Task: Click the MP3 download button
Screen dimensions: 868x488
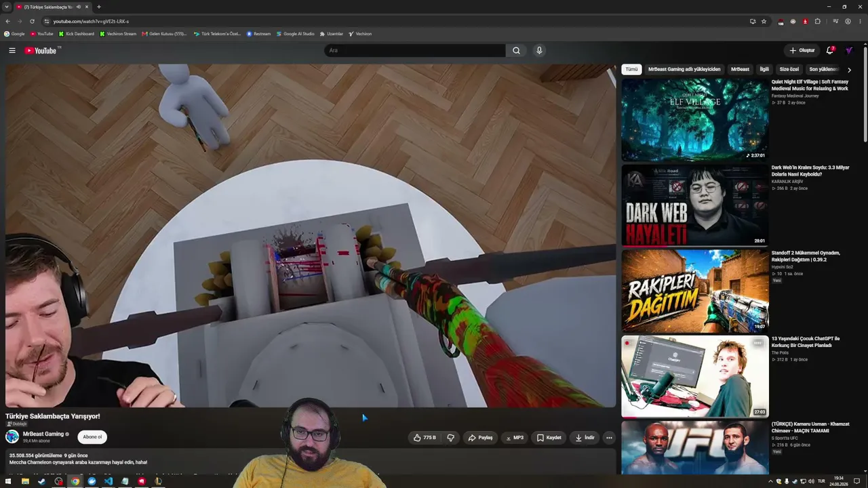Action: click(515, 438)
